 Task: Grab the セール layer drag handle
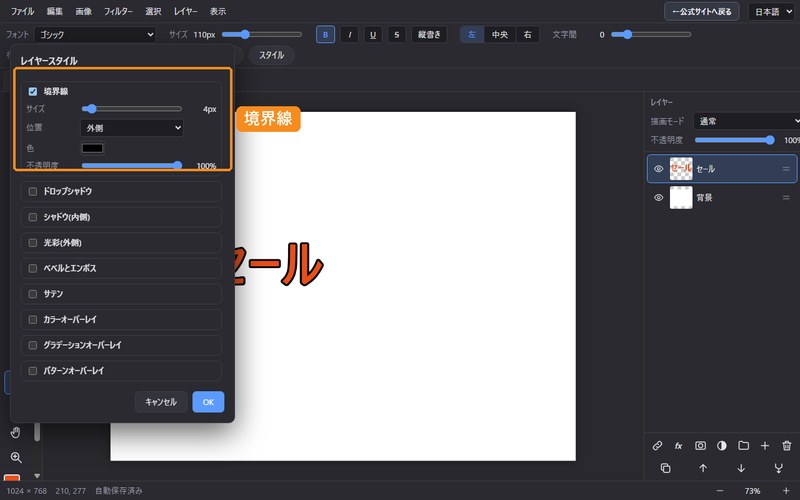pos(786,169)
